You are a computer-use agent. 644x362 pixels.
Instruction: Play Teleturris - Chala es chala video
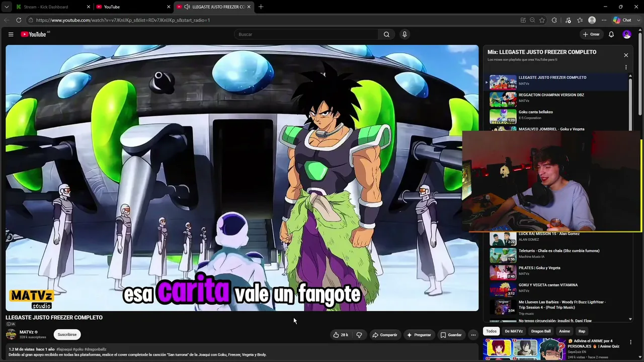(556, 255)
